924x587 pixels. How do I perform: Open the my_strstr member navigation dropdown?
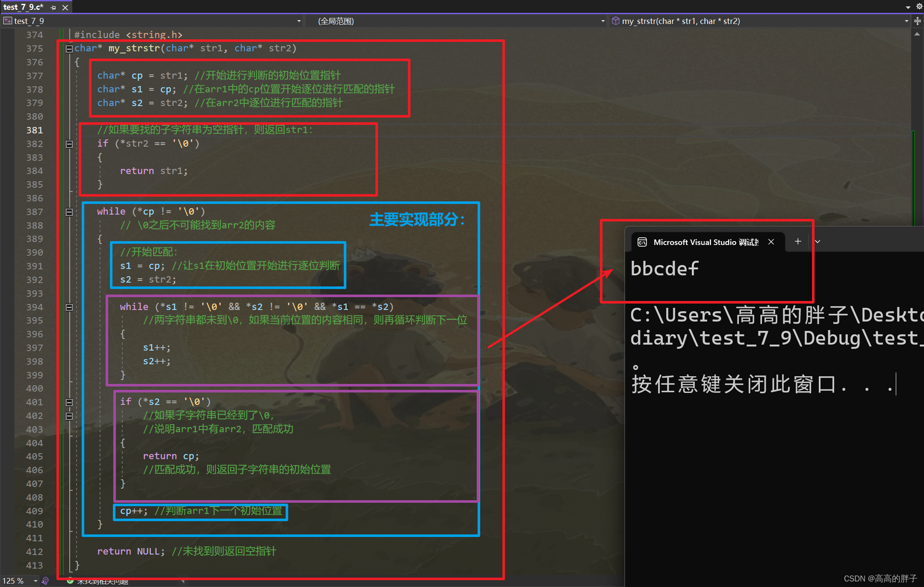pyautogui.click(x=906, y=21)
